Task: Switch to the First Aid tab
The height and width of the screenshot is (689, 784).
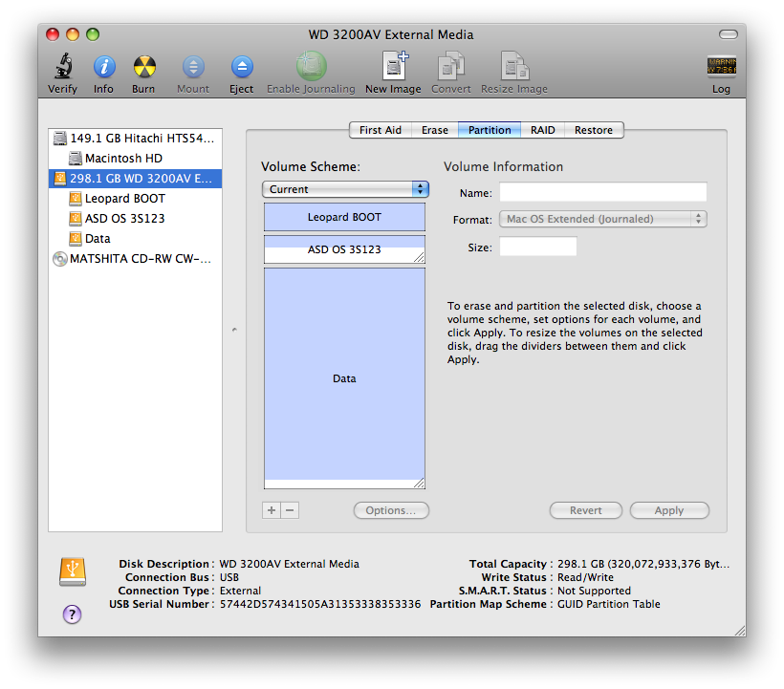Action: click(x=381, y=130)
